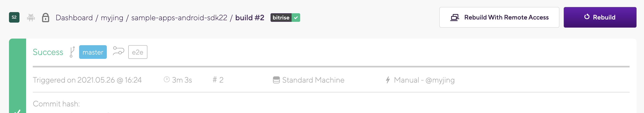This screenshot has height=113, width=644.
Task: Click the S2 app avatar icon
Action: 14,18
